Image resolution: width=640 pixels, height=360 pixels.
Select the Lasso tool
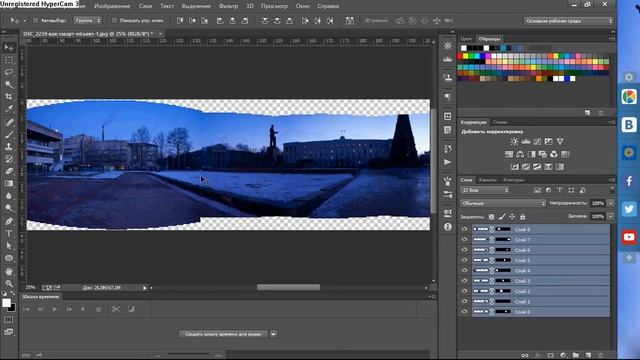click(x=9, y=72)
